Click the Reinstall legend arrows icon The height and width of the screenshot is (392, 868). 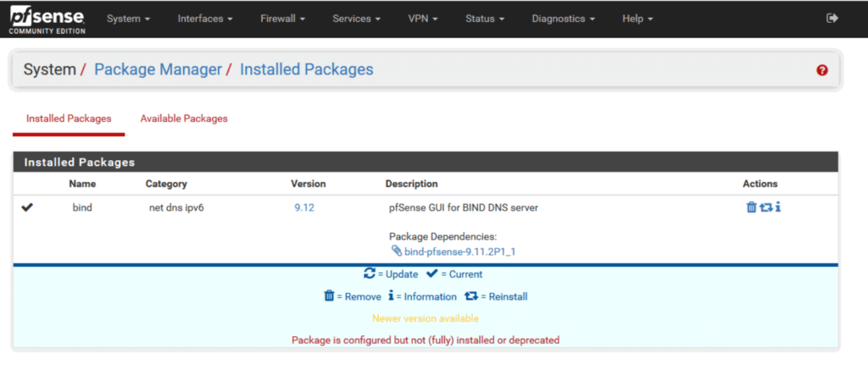471,295
